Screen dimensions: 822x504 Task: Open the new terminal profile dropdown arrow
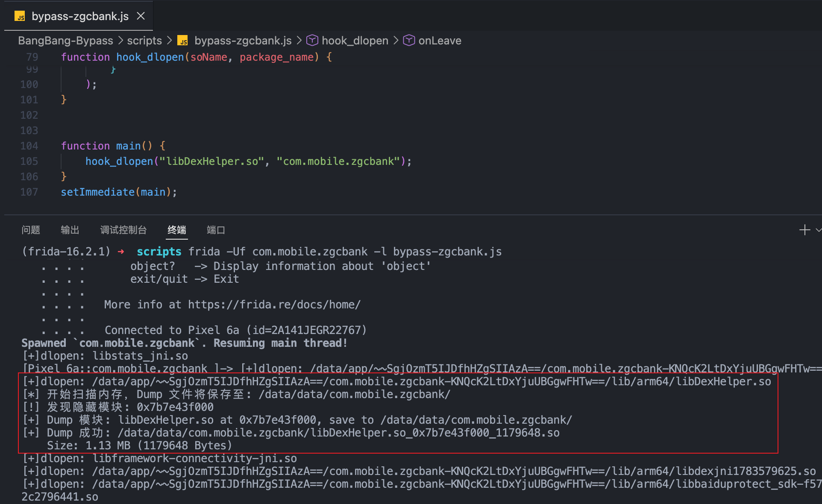tap(818, 230)
